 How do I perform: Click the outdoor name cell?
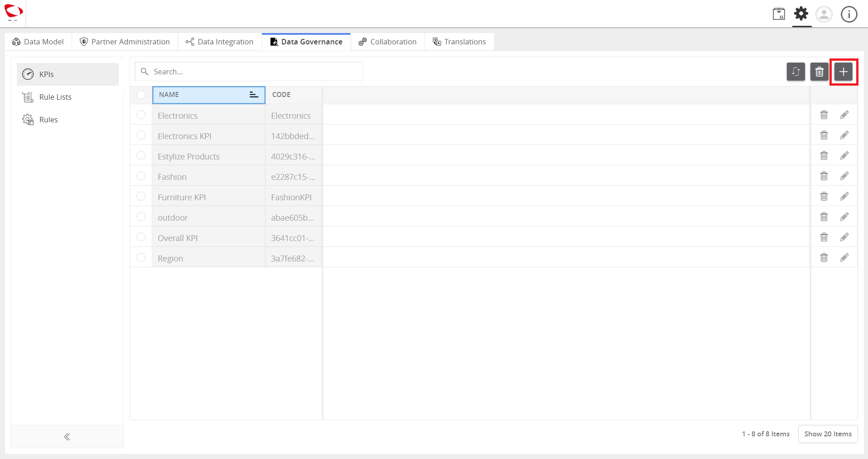(x=209, y=217)
